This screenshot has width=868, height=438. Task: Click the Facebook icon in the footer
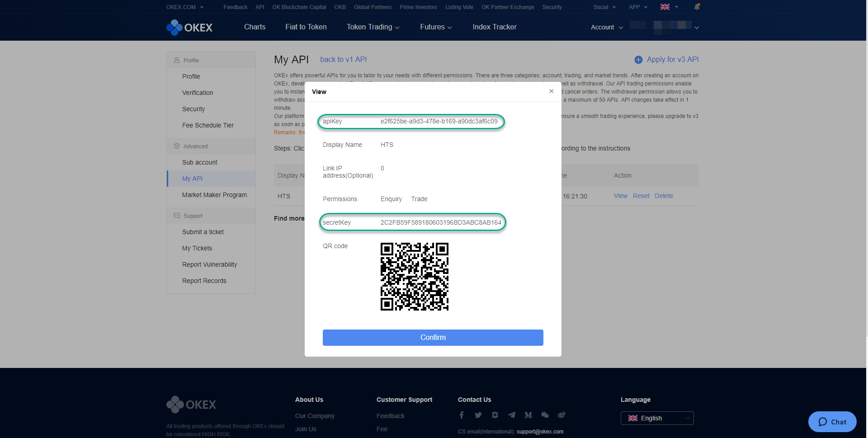point(462,414)
